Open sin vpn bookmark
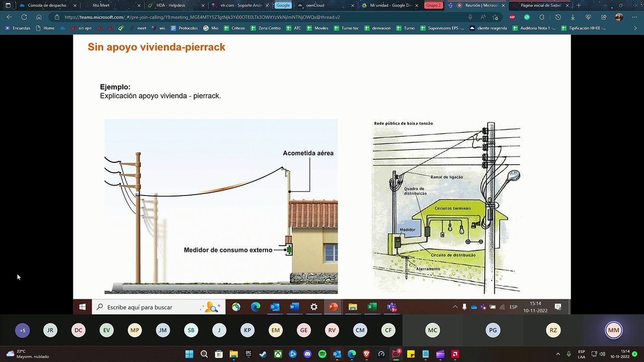This screenshot has width=644, height=362. 81,28
